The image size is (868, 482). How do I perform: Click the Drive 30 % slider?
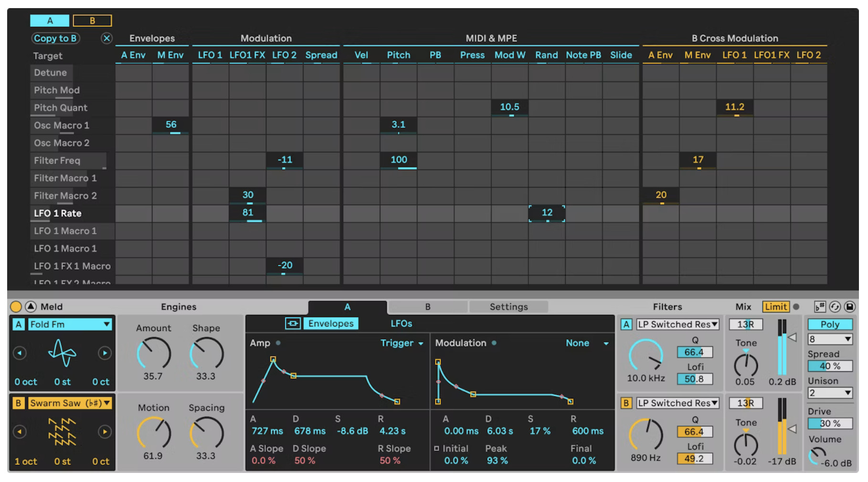pos(830,423)
